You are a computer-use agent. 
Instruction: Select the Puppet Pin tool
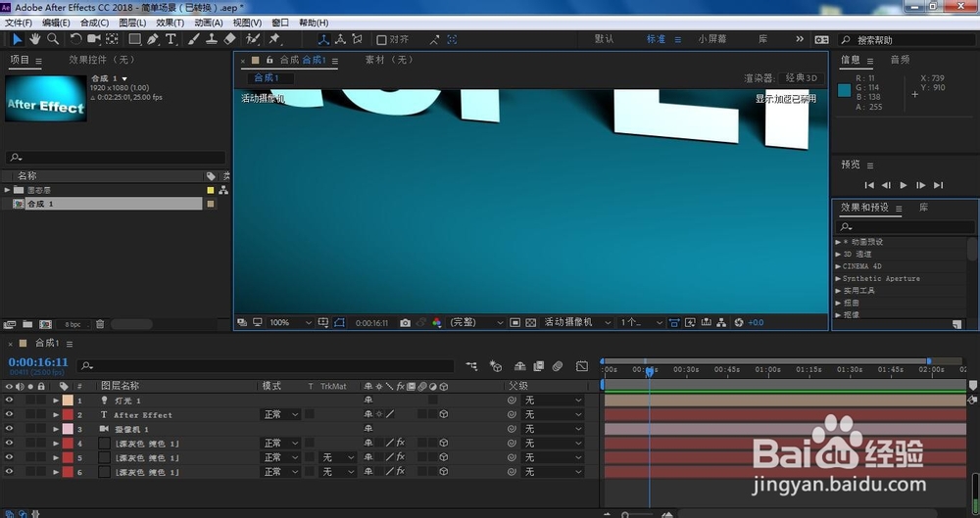pos(273,39)
